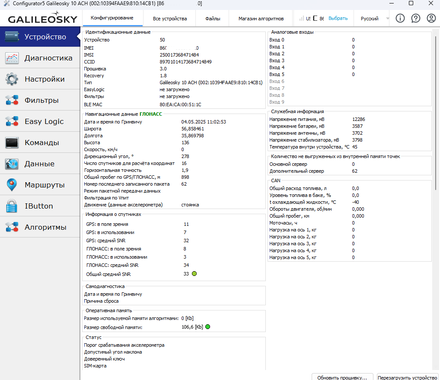Click the battery voltage value 3587

click(x=357, y=126)
